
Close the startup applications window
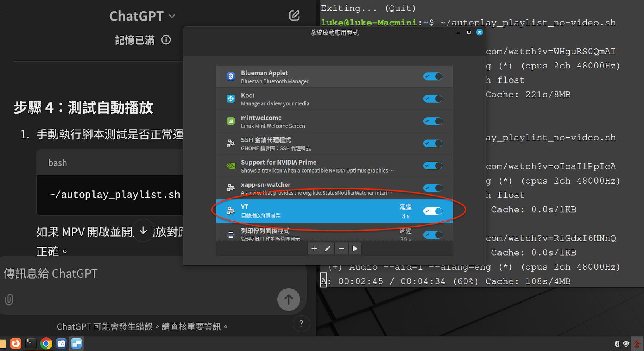[479, 32]
